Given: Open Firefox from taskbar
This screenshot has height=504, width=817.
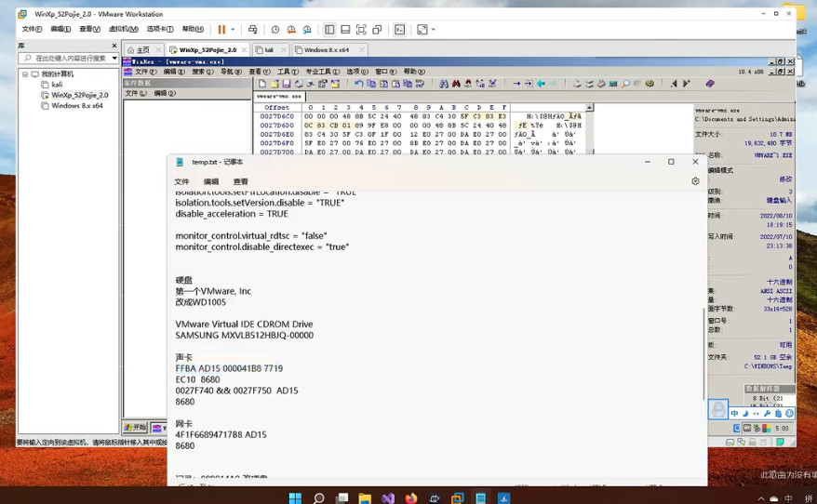Looking at the screenshot, I should point(411,497).
